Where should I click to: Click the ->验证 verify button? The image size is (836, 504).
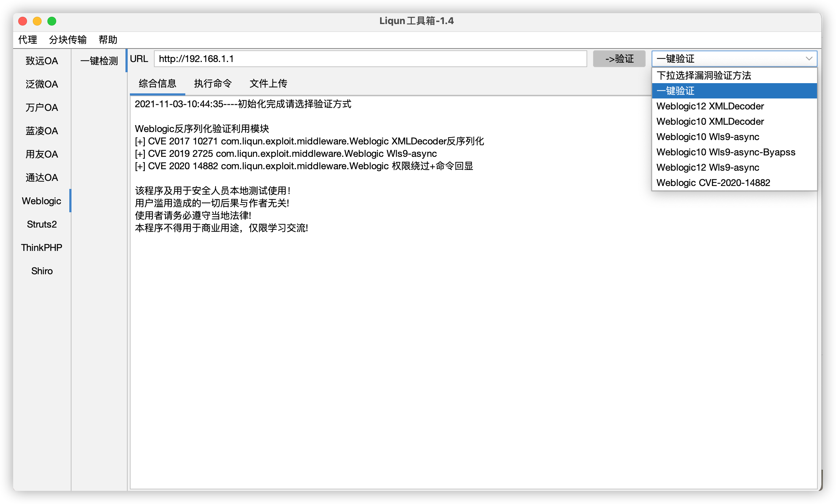tap(619, 59)
